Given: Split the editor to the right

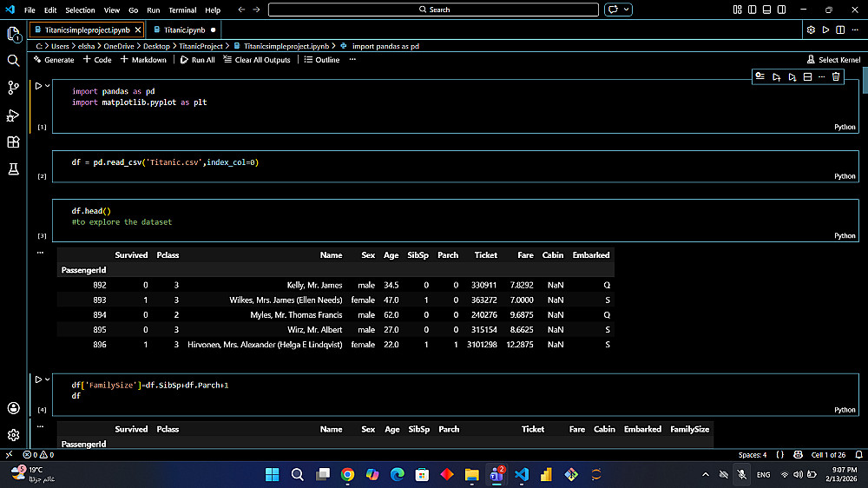Looking at the screenshot, I should point(840,30).
